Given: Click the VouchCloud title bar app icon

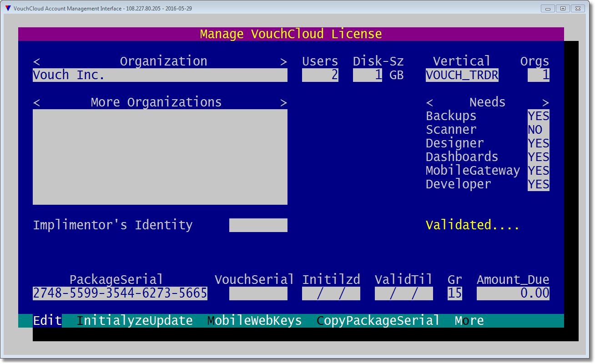Looking at the screenshot, I should (8, 8).
